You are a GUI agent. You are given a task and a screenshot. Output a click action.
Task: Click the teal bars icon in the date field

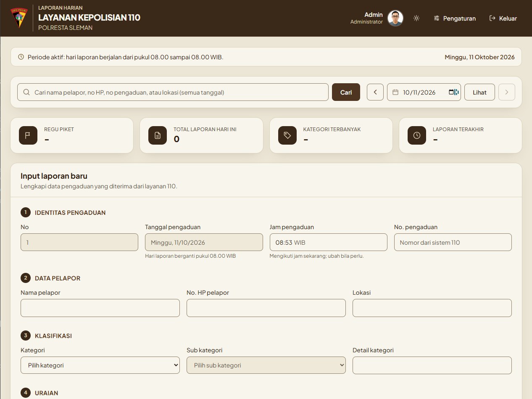456,92
